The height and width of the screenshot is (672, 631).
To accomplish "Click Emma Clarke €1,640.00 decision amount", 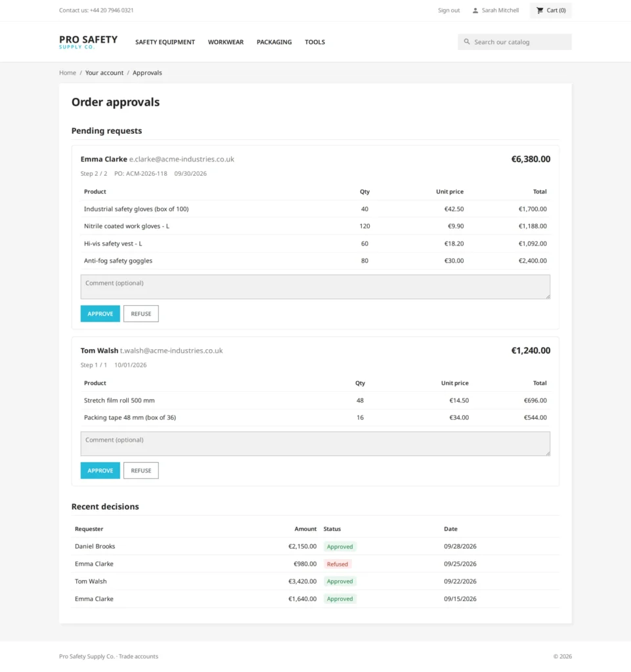I will [x=302, y=599].
